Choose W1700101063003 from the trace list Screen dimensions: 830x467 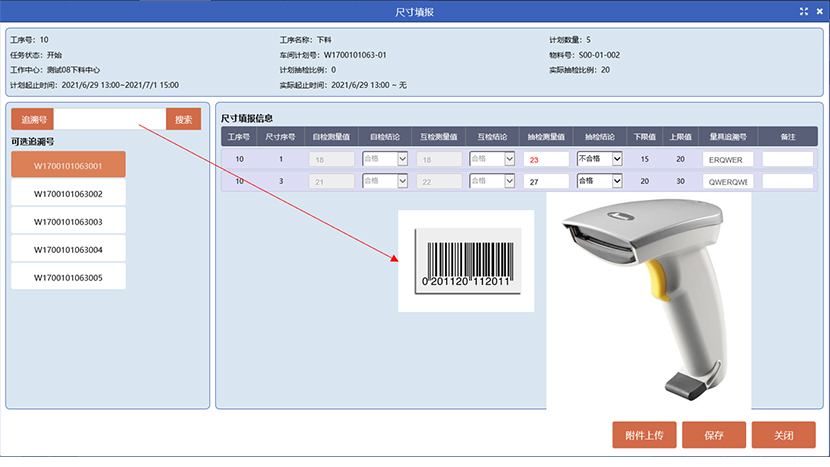[x=68, y=221]
